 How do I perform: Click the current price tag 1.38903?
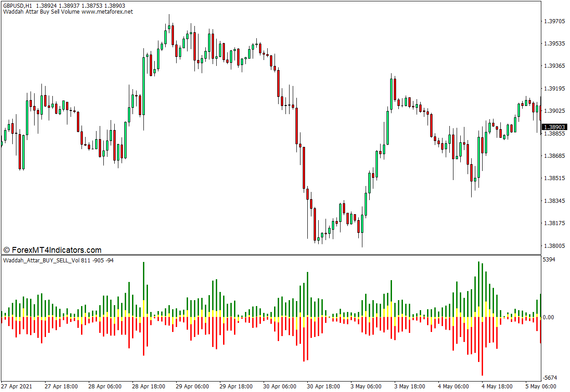(554, 127)
